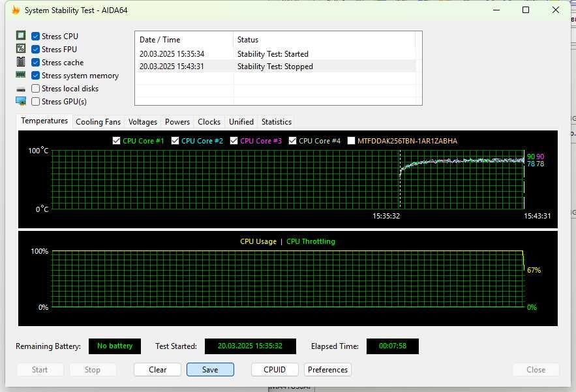The image size is (576, 392).
Task: Open the Powers tab
Action: pos(177,122)
